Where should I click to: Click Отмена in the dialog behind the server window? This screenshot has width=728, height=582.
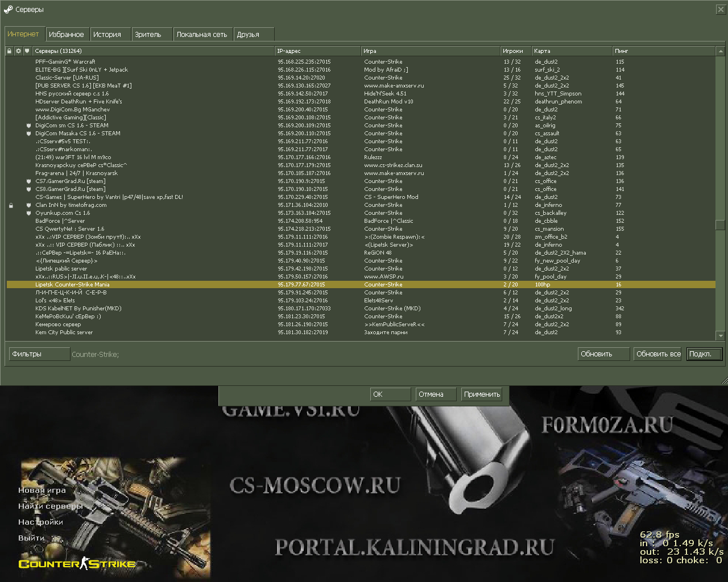pos(436,394)
